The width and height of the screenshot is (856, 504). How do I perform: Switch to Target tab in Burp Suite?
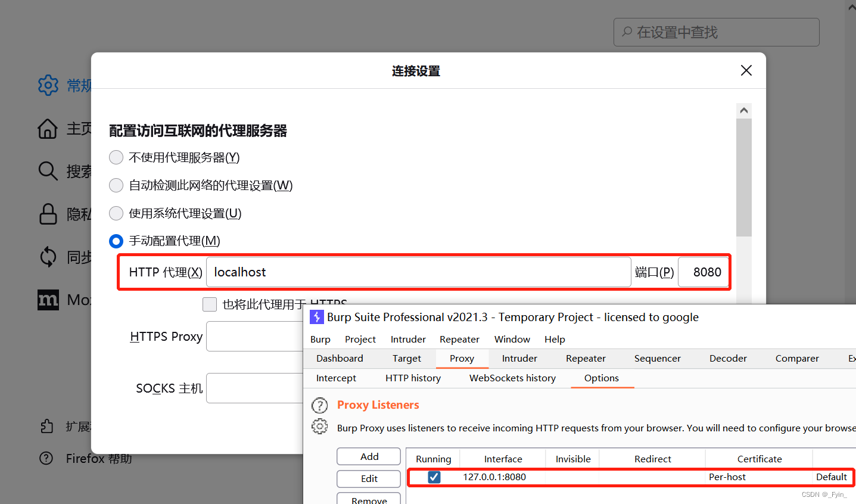[x=407, y=358]
